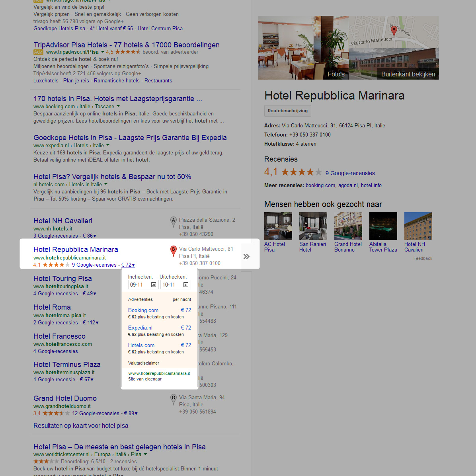Click the red map marker B pin
This screenshot has height=476, width=476.
[x=173, y=252]
